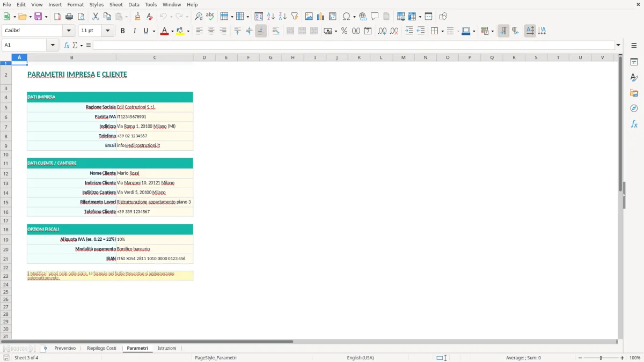Image resolution: width=644 pixels, height=362 pixels.
Task: Click the zoom slider handle
Action: point(601,358)
